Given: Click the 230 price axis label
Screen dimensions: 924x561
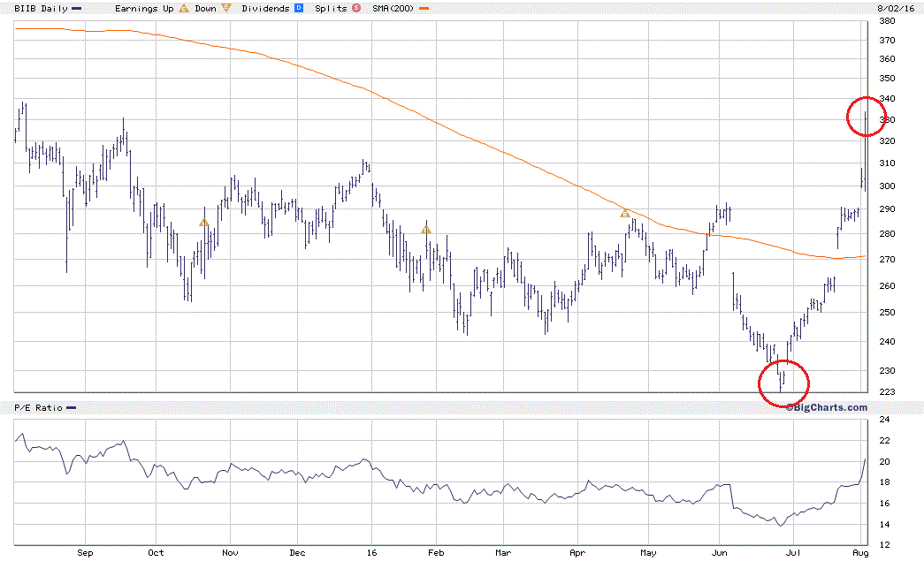Looking at the screenshot, I should point(887,371).
